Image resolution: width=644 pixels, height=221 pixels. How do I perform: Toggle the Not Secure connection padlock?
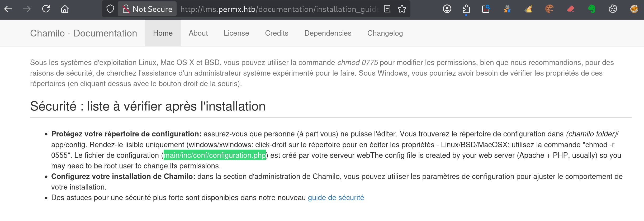click(x=127, y=9)
